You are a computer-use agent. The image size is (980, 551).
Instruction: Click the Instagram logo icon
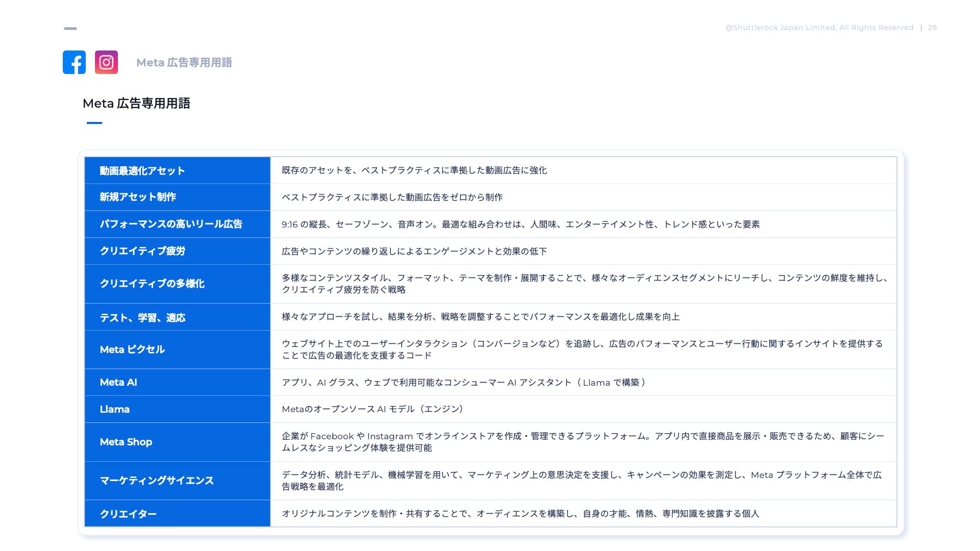coord(106,62)
